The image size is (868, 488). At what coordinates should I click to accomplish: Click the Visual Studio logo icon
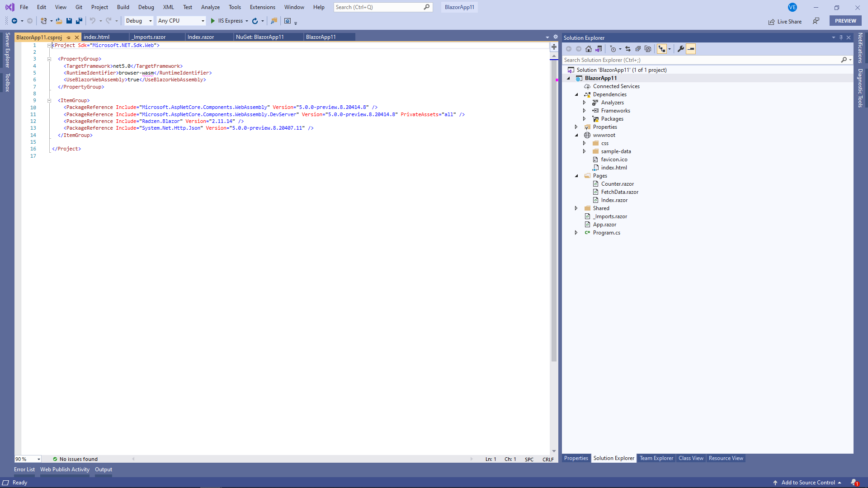click(9, 7)
